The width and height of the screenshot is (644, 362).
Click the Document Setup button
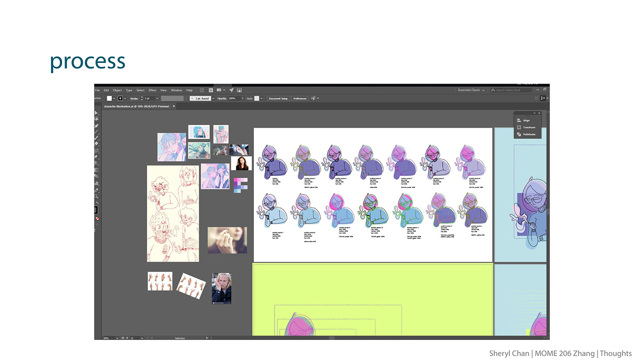(x=278, y=98)
